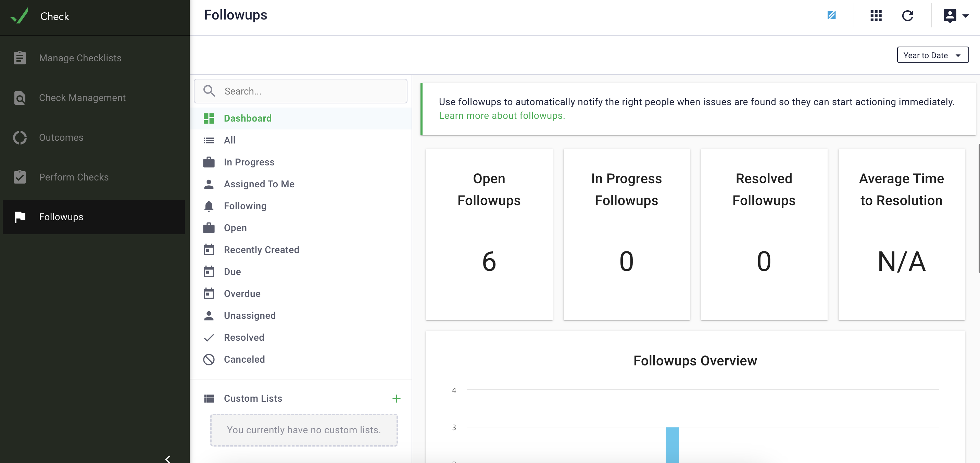
Task: Click the Check Management search-document icon
Action: click(20, 98)
